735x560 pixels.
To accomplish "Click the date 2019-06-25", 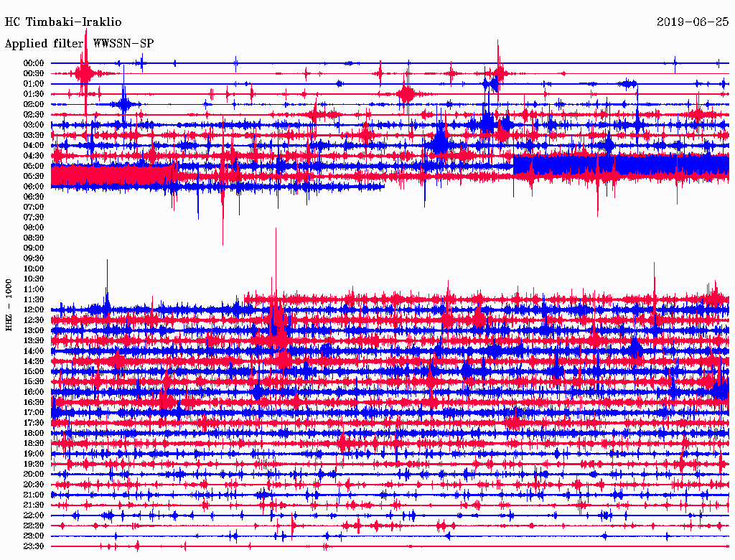I will click(x=693, y=22).
